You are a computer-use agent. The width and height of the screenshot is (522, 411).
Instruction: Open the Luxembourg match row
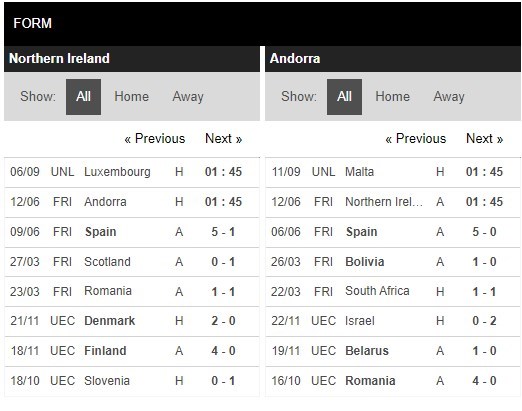point(132,172)
